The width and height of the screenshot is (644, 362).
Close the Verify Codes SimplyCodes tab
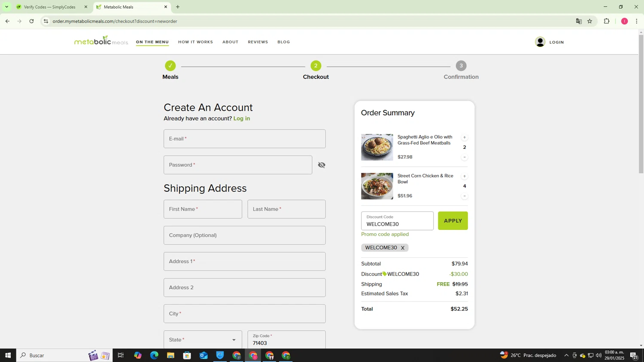tap(85, 7)
